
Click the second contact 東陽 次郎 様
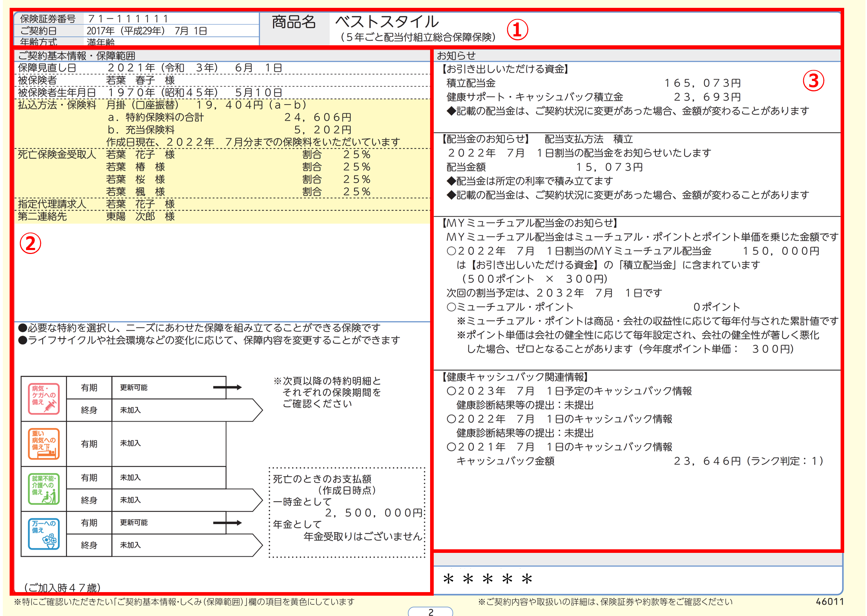pos(140,216)
